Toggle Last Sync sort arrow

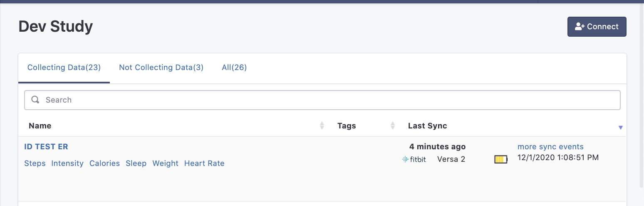620,128
